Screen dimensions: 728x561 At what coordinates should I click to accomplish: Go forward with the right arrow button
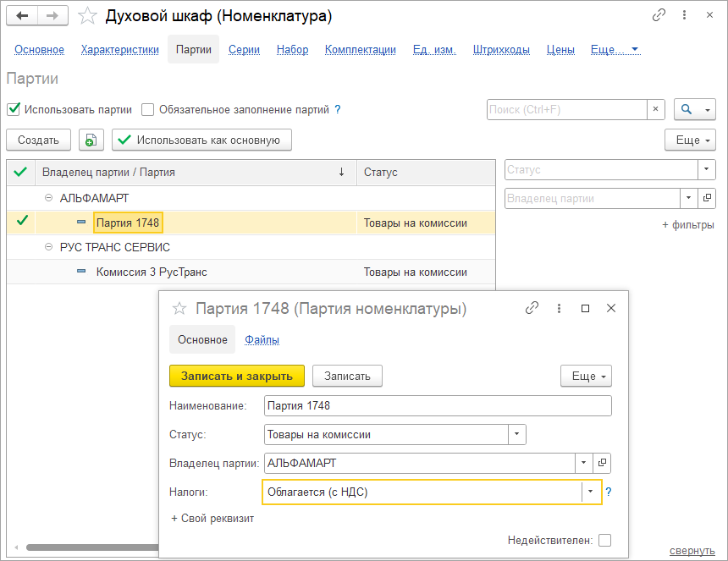52,16
